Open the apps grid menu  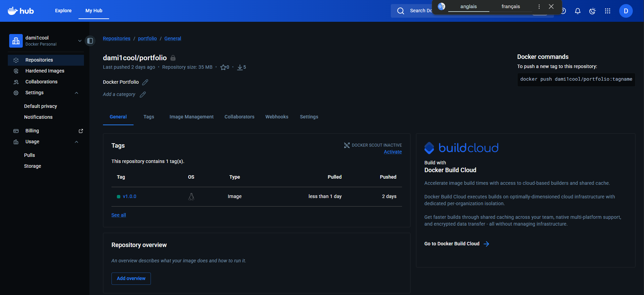pyautogui.click(x=608, y=11)
